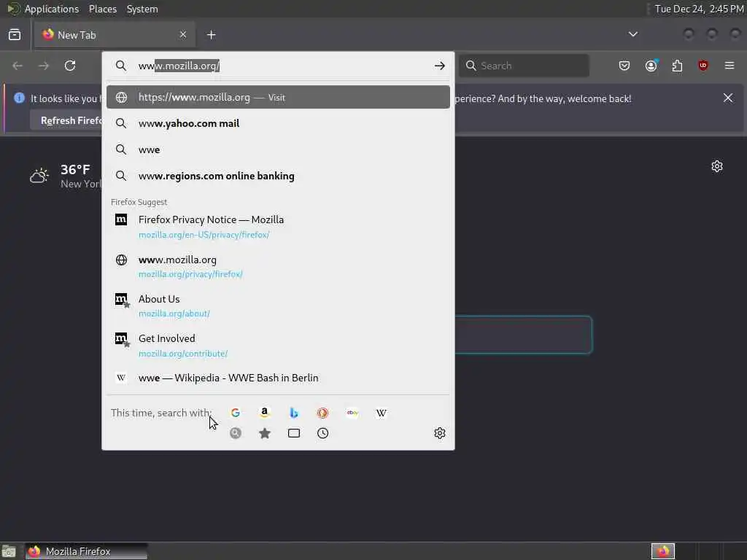Search this time with Google
This screenshot has width=747, height=560.
236,413
